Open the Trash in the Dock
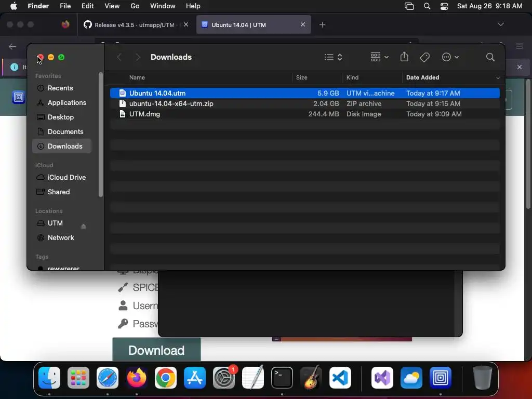 (x=482, y=378)
